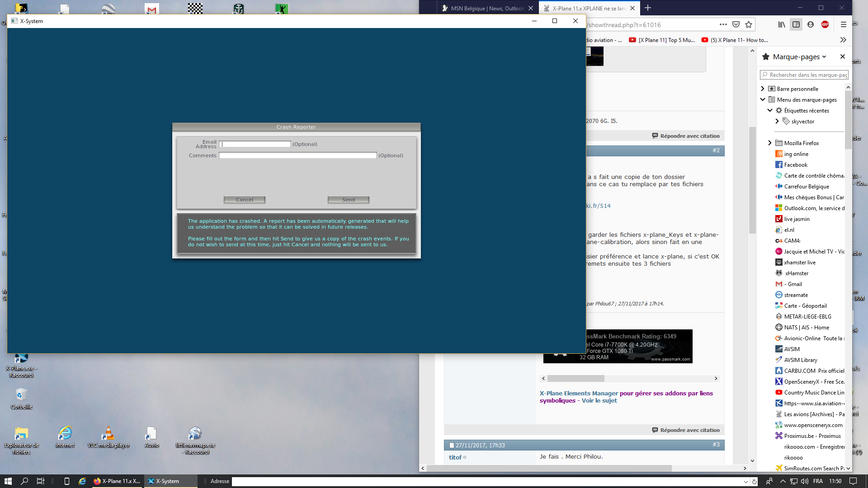Open the Windows Start menu
The width and height of the screenshot is (868, 488).
(x=8, y=481)
